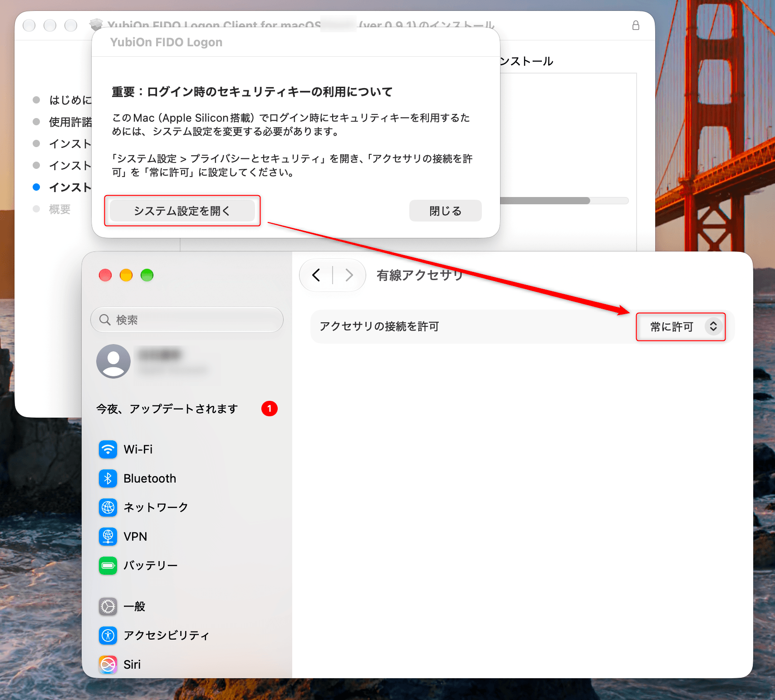
Task: Go forward with the right chevron button
Action: 349,275
